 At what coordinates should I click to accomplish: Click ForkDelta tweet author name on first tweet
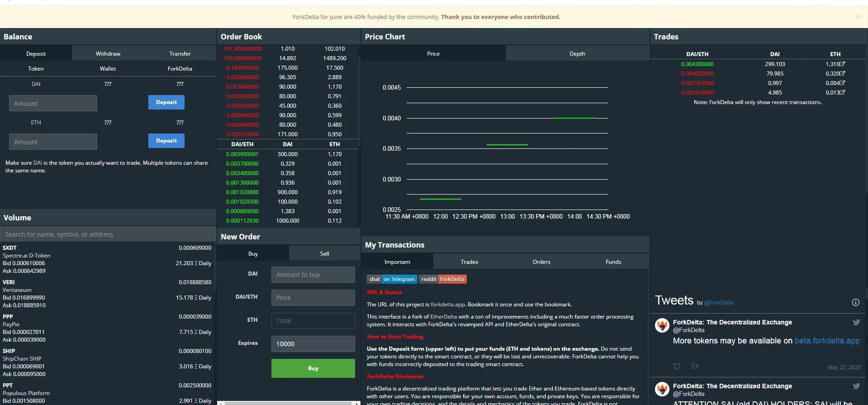(732, 322)
